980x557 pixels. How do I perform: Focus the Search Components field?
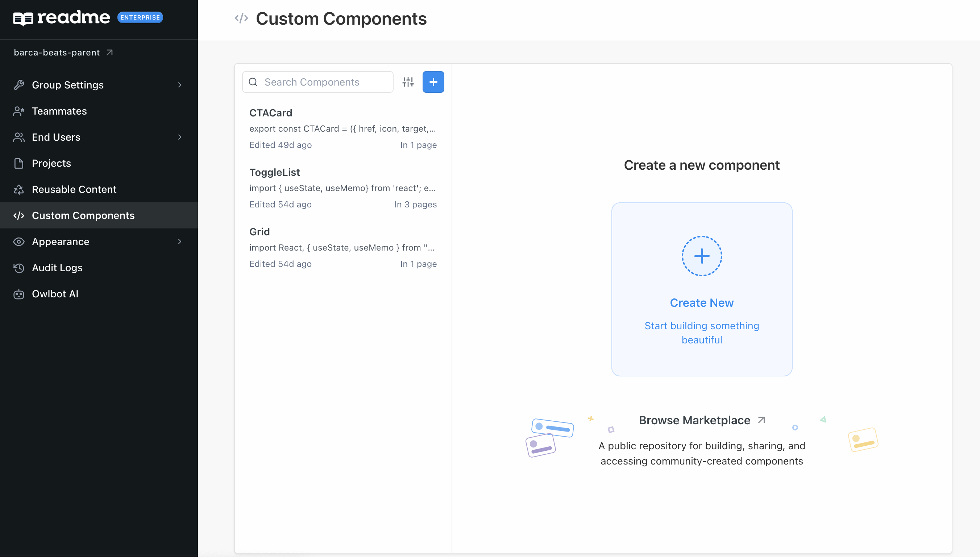(317, 82)
